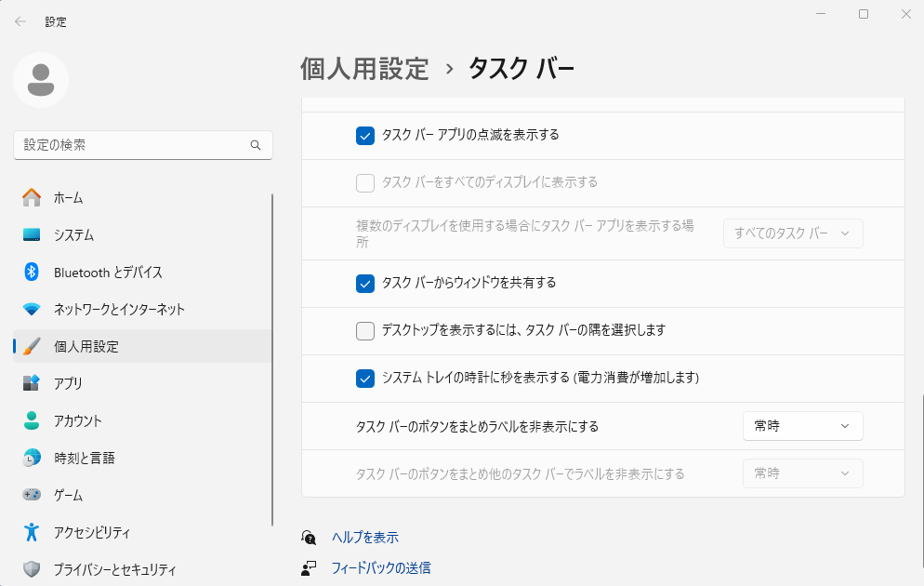This screenshot has height=586, width=924.
Task: Open 常時 dropdown for ボタンをまとめラベルを非表示
Action: [802, 426]
